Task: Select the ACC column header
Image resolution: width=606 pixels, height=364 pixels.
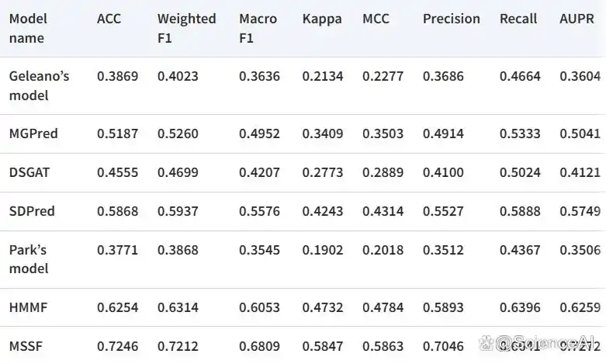Action: 109,19
